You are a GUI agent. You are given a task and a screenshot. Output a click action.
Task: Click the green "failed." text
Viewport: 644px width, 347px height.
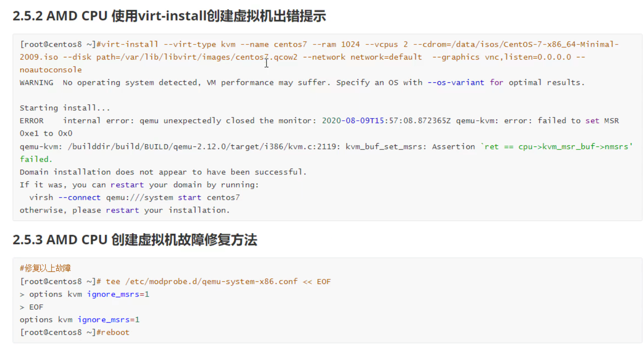point(36,159)
